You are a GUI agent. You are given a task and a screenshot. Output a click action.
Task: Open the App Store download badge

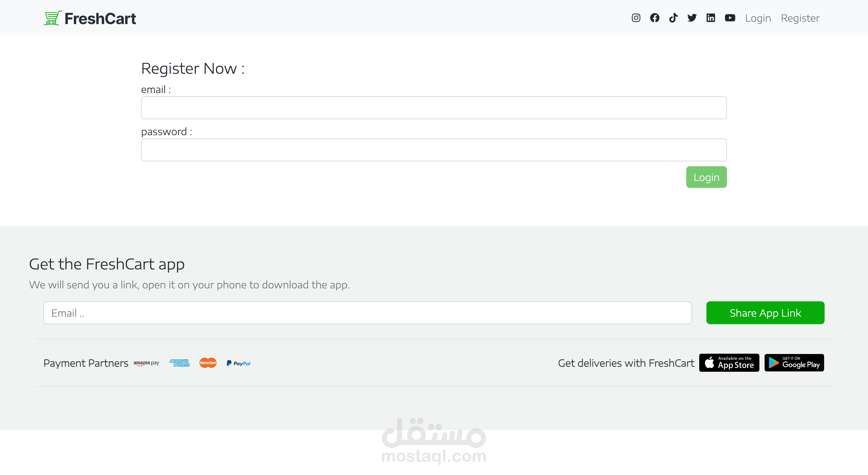click(729, 362)
